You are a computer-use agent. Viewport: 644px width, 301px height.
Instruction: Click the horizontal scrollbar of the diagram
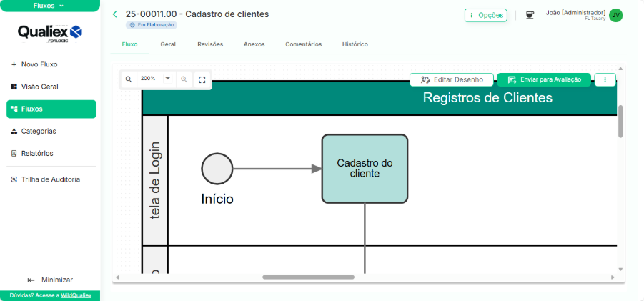click(308, 277)
